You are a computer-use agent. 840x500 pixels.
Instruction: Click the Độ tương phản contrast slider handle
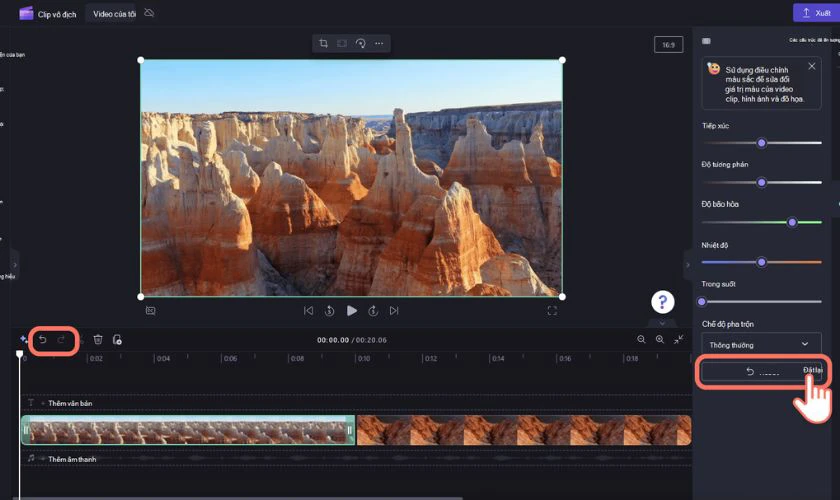pos(761,183)
